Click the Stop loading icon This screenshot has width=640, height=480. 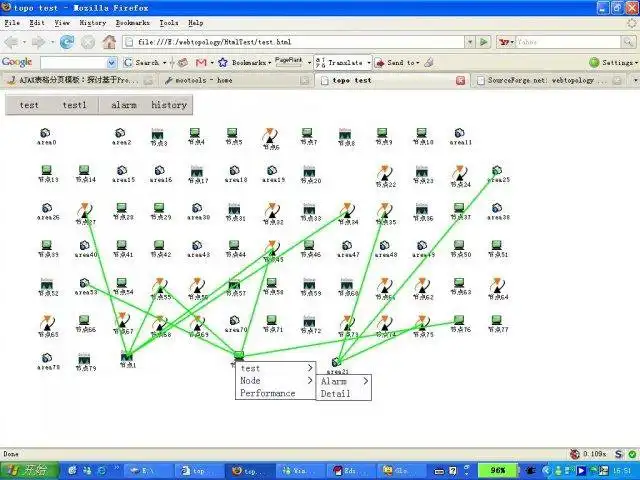click(x=88, y=42)
